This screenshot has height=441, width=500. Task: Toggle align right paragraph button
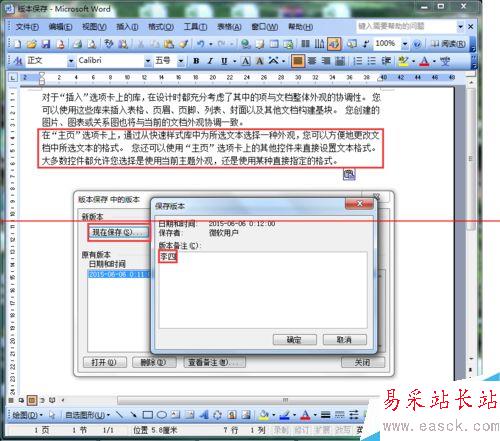click(326, 61)
